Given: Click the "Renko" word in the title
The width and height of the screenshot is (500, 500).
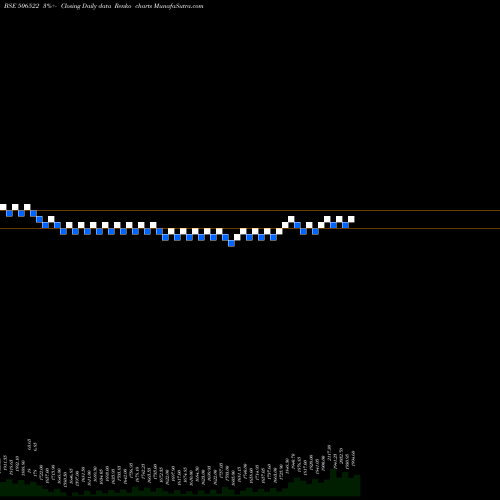Looking at the screenshot, I should click(123, 6).
